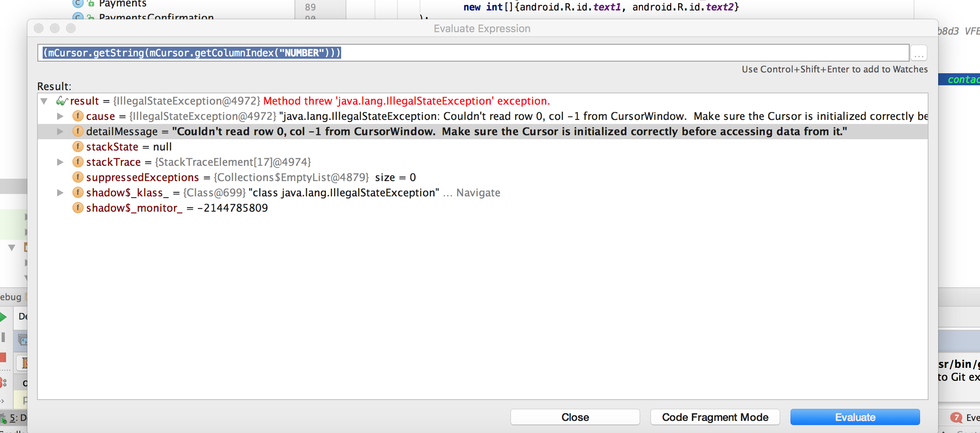Click the watch glasses icon beside result
The image size is (980, 433).
tap(62, 101)
